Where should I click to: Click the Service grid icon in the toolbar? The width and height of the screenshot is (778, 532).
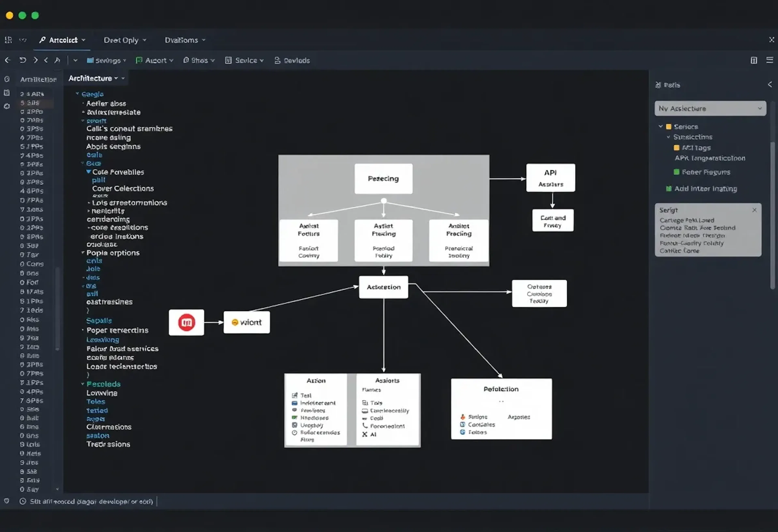[228, 60]
